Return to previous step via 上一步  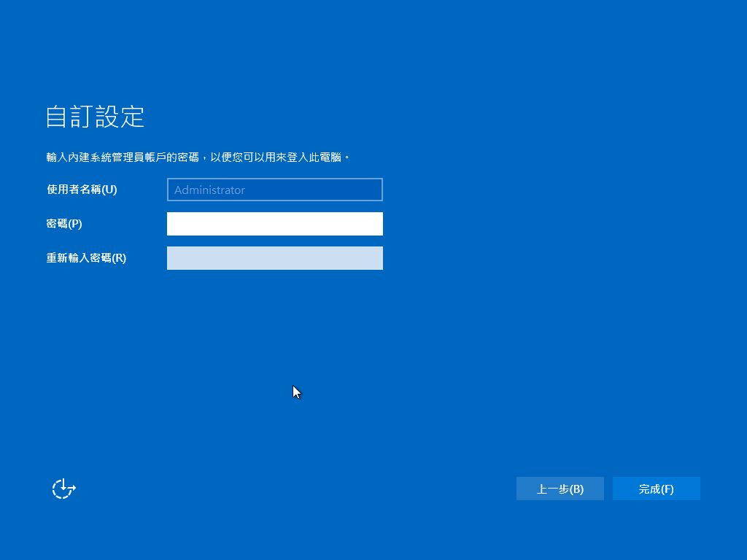(x=560, y=489)
